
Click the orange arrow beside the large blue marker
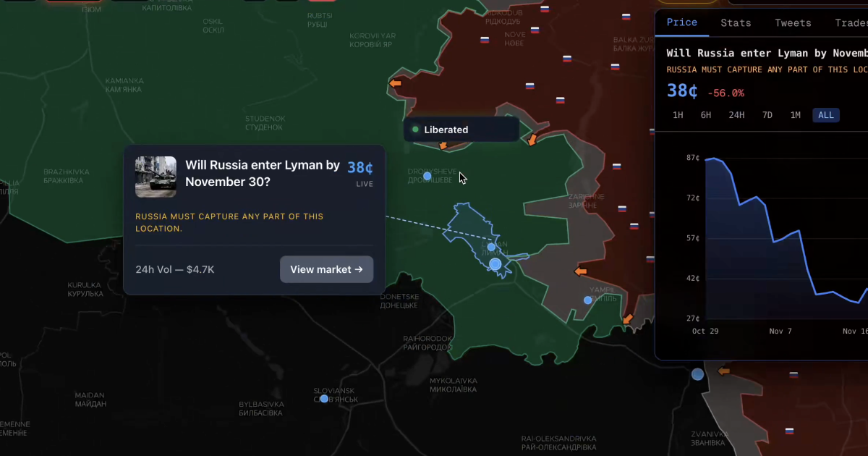(x=723, y=371)
